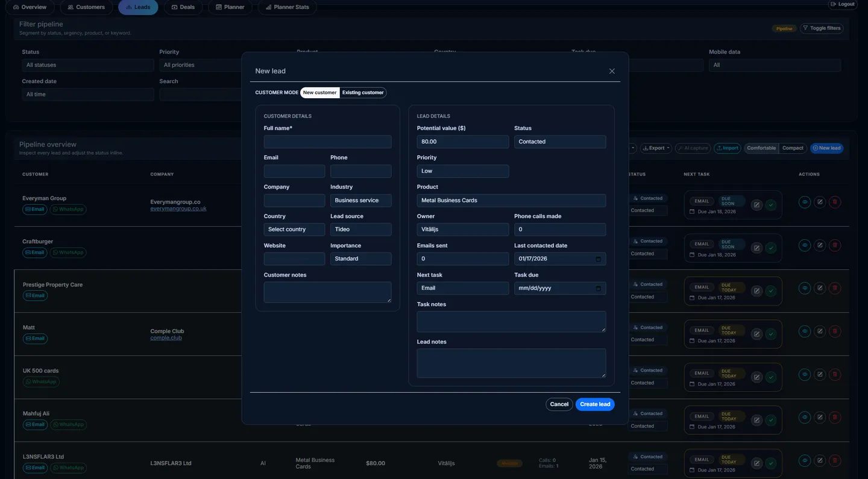Viewport: 868px width, 479px height.
Task: Switch table density to Compact
Action: (793, 148)
